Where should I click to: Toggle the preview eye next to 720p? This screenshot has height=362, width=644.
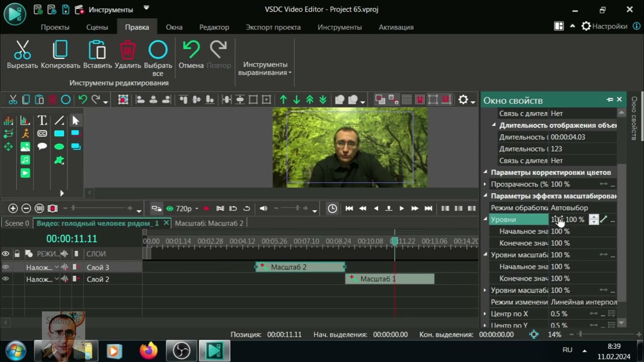[x=170, y=208]
